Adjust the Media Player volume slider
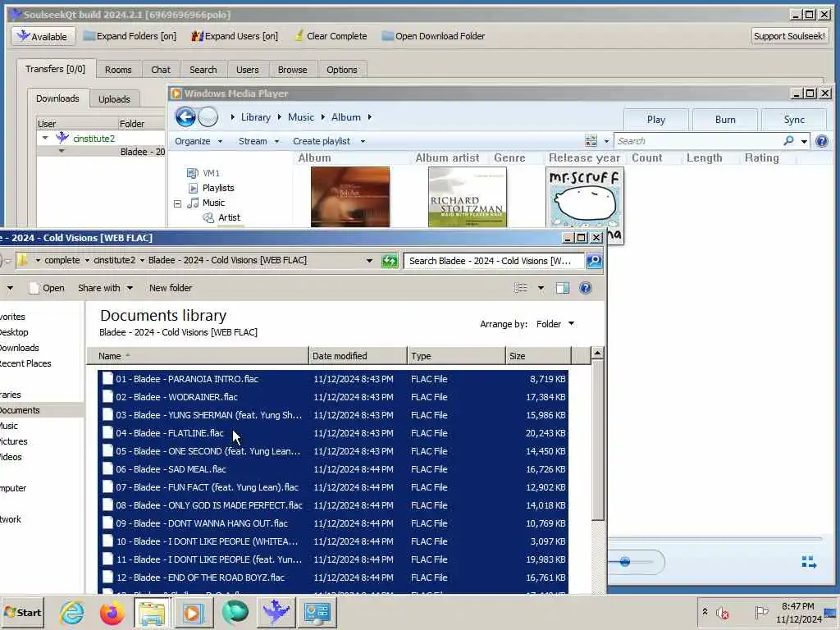The height and width of the screenshot is (630, 840). click(624, 561)
